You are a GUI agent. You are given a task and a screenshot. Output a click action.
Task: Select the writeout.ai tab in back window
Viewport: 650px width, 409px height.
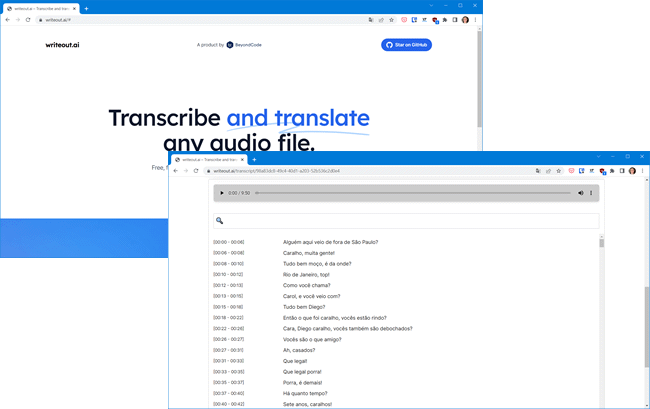pyautogui.click(x=41, y=8)
